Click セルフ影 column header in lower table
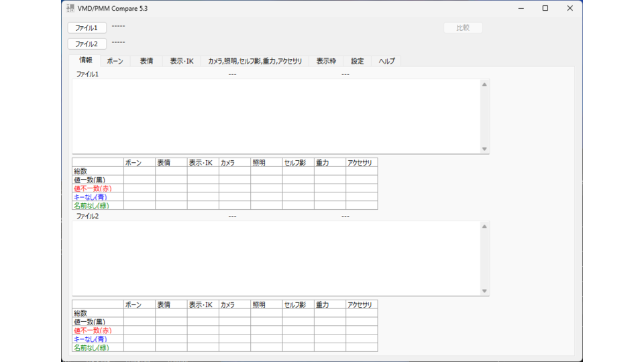 coord(298,304)
